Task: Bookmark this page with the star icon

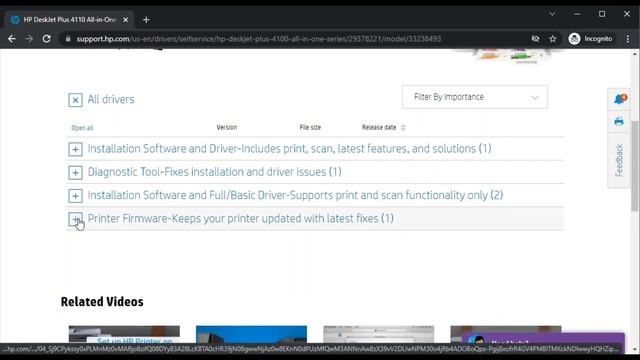Action: (553, 39)
